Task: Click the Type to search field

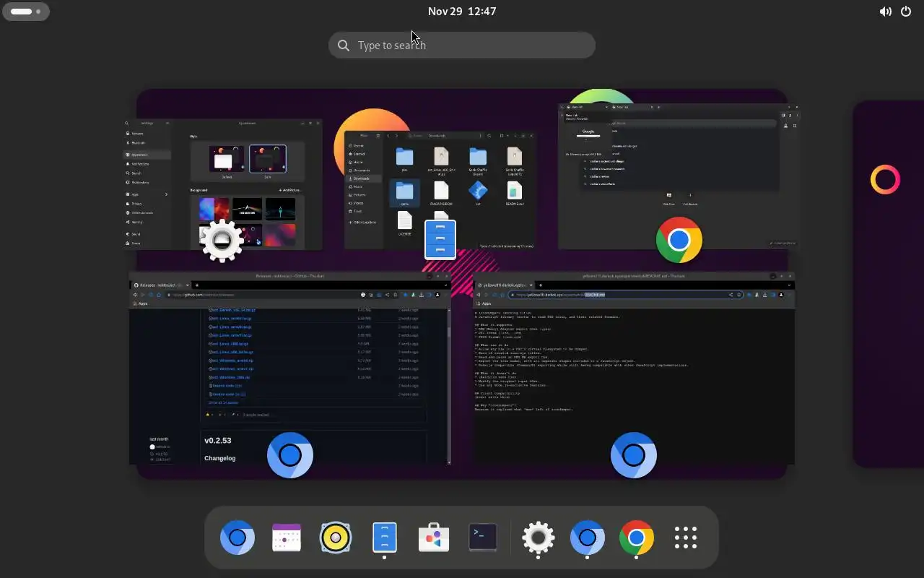Action: click(462, 45)
